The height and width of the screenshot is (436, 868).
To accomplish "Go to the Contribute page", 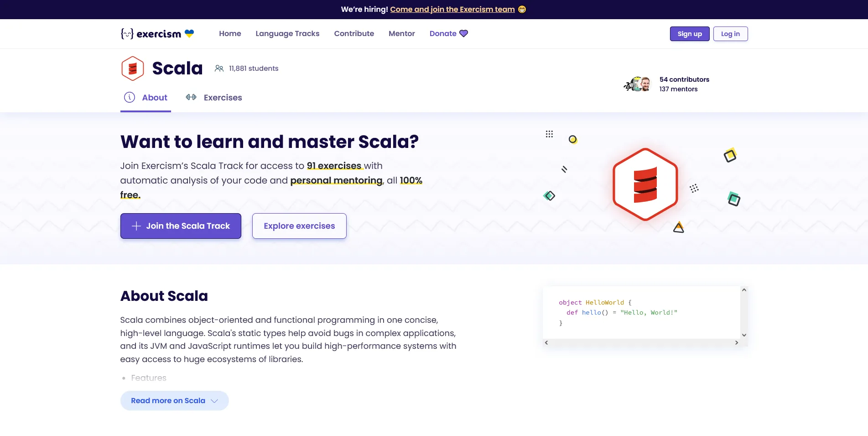I will coord(354,33).
